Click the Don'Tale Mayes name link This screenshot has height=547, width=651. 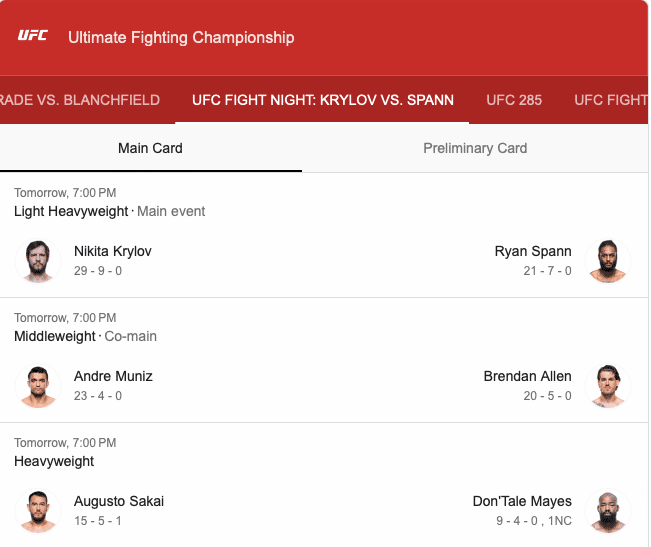[522, 501]
